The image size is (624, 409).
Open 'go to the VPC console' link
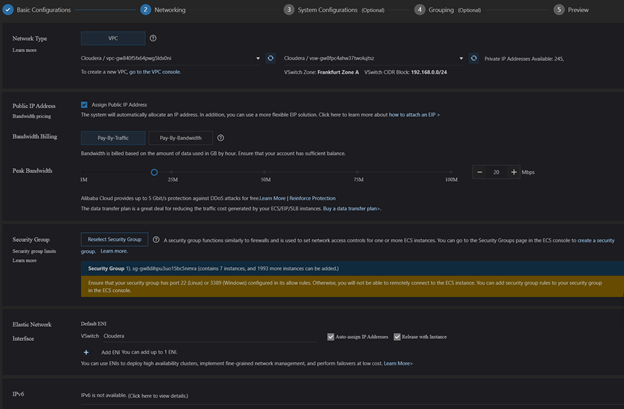coord(155,72)
